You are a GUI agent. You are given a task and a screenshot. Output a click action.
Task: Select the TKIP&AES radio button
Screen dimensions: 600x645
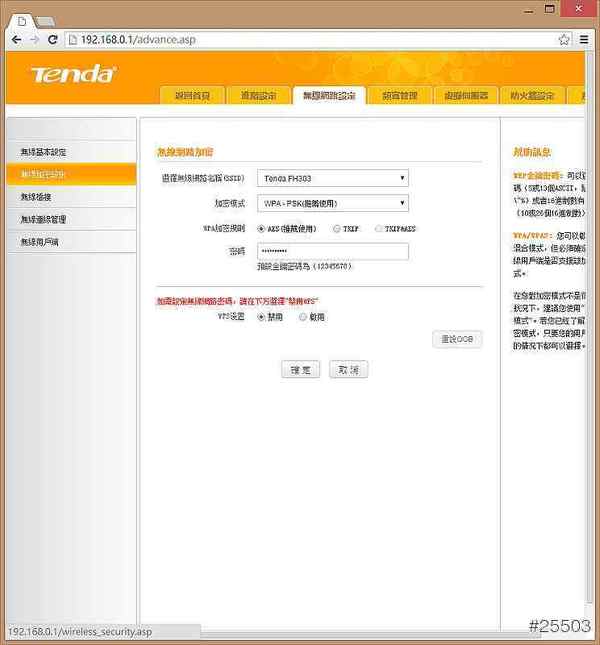[x=378, y=229]
